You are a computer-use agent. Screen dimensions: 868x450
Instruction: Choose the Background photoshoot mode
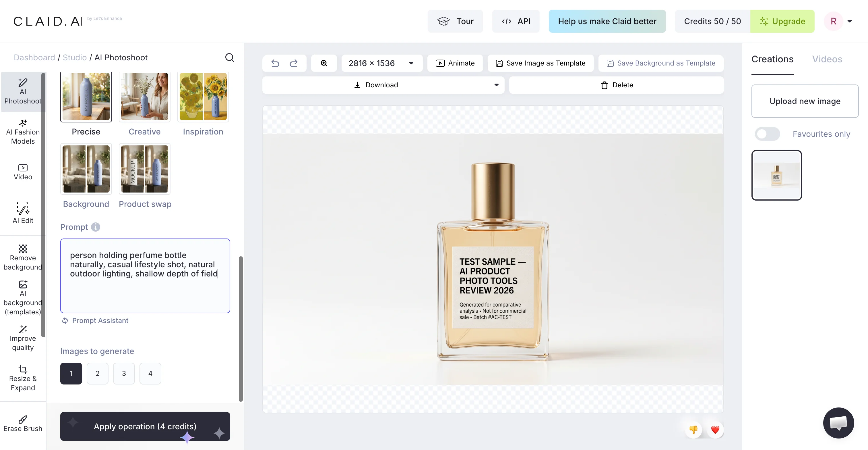[x=86, y=176]
